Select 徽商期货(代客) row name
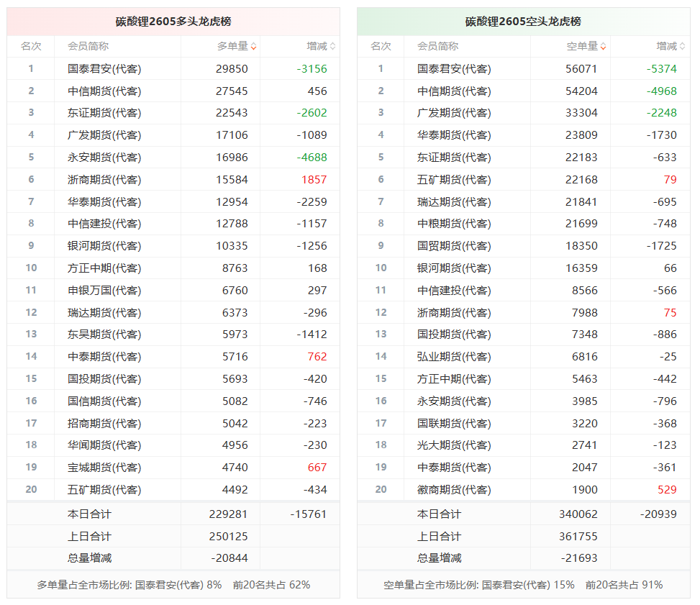The height and width of the screenshot is (605, 700). click(454, 490)
